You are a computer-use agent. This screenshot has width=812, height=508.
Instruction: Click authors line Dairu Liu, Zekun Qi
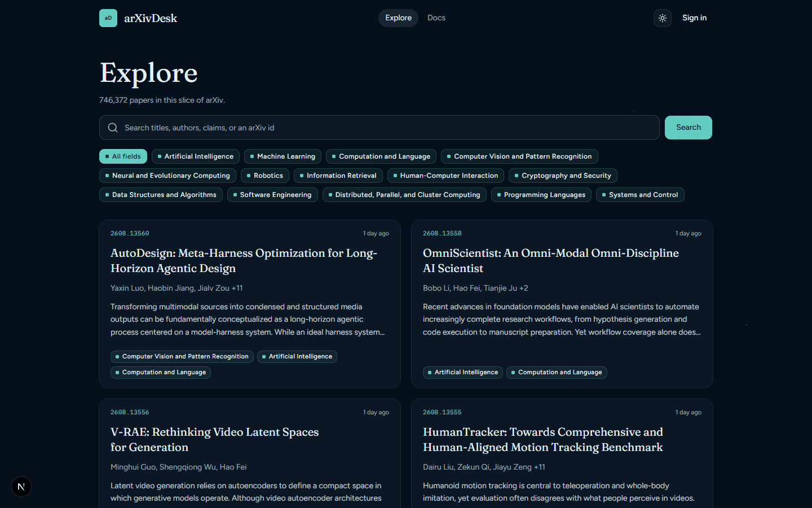point(484,467)
